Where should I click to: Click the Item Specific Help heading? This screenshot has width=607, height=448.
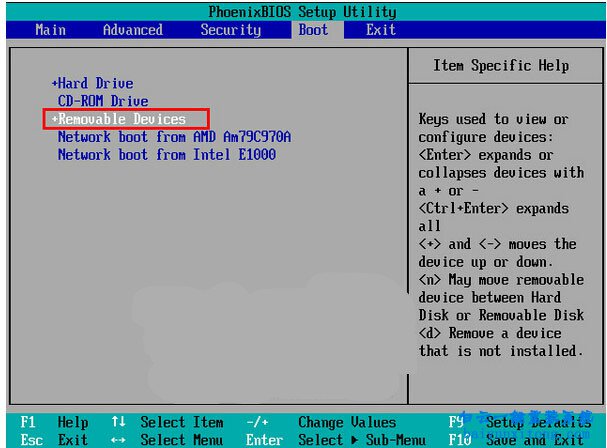tap(501, 66)
